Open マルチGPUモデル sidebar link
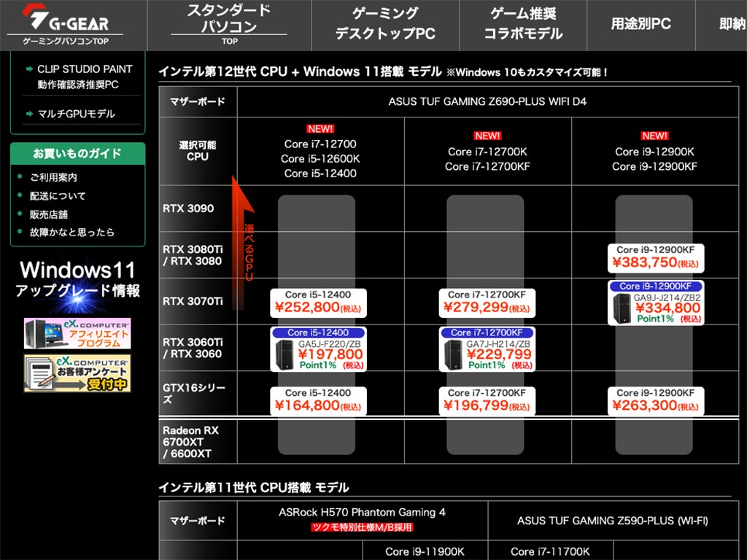This screenshot has height=560, width=747. click(76, 114)
